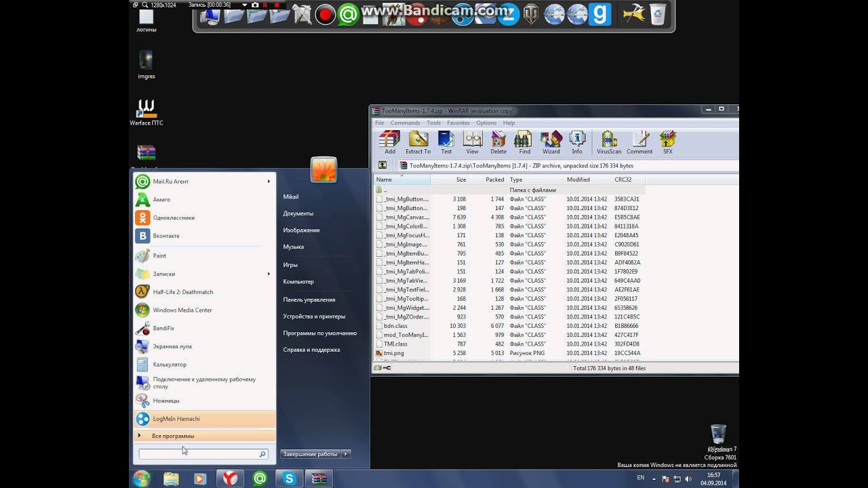Click the Завершение работы button
Image resolution: width=868 pixels, height=488 pixels.
[311, 454]
